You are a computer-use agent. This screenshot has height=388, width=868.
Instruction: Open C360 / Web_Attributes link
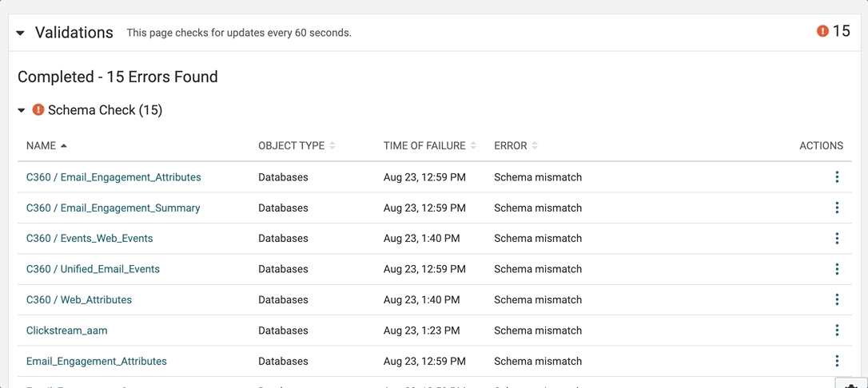(x=79, y=299)
